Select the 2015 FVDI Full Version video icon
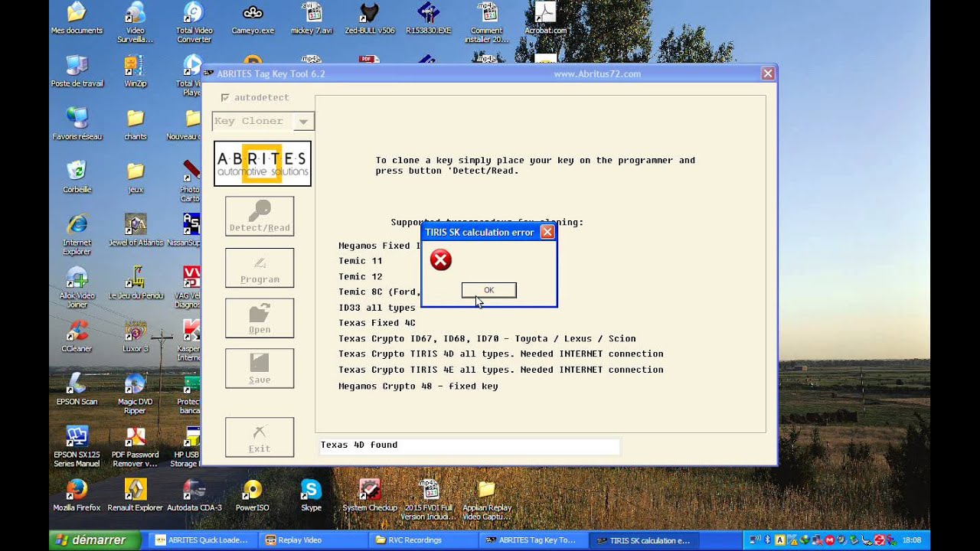980x551 pixels. pyautogui.click(x=428, y=499)
